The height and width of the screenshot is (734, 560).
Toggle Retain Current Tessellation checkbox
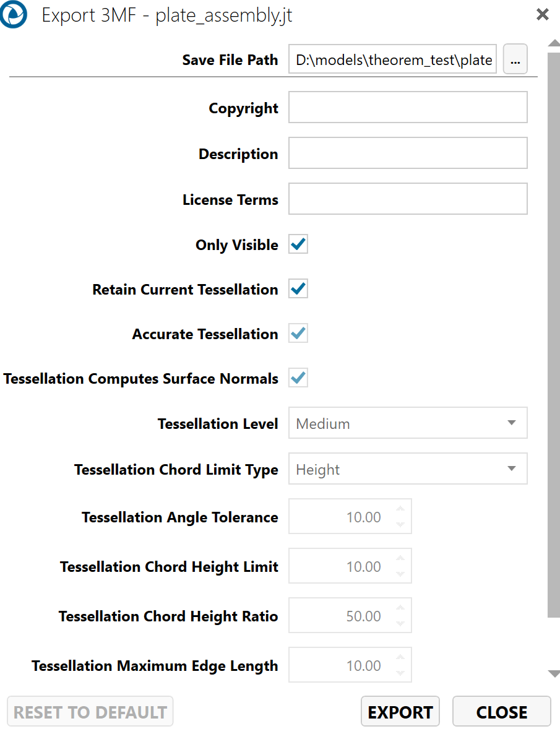(x=298, y=289)
